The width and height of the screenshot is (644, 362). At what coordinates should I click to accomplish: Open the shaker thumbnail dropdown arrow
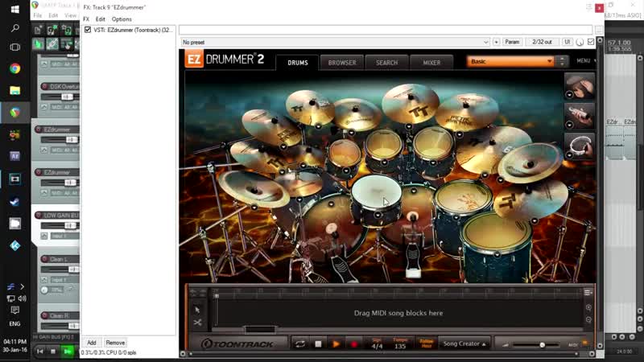point(569,125)
